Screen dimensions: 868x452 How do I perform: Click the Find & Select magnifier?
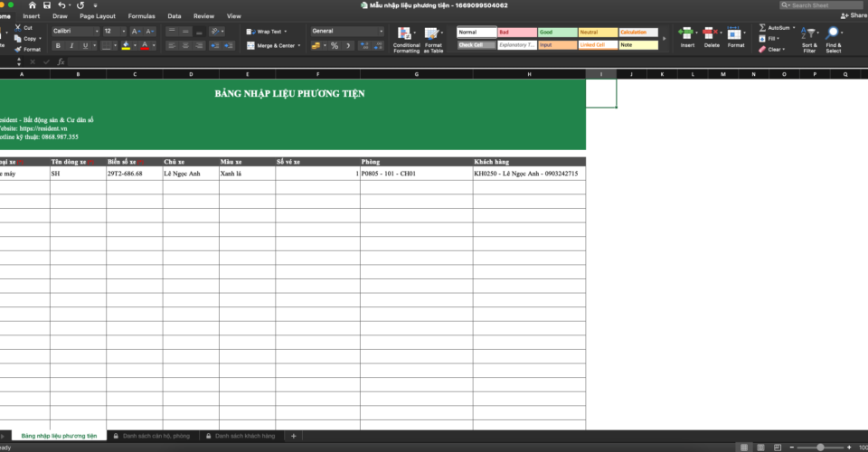click(x=834, y=36)
